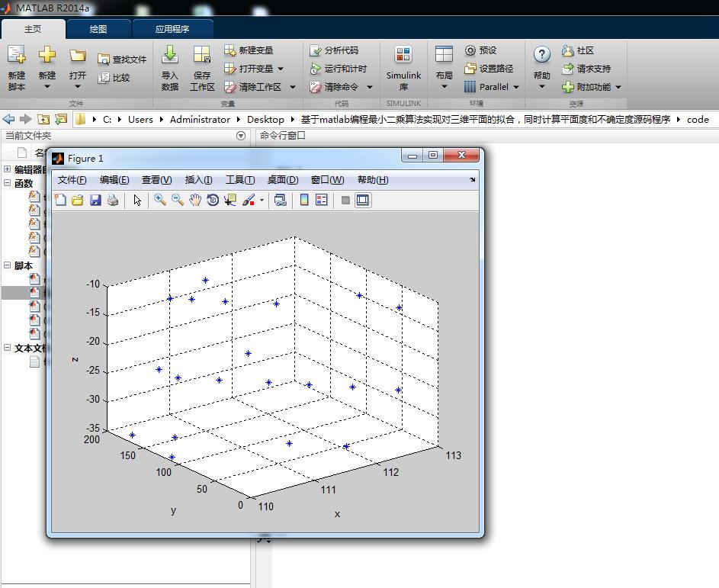Switch to the 应用程序 tab
This screenshot has height=588, width=719.
coord(172,29)
